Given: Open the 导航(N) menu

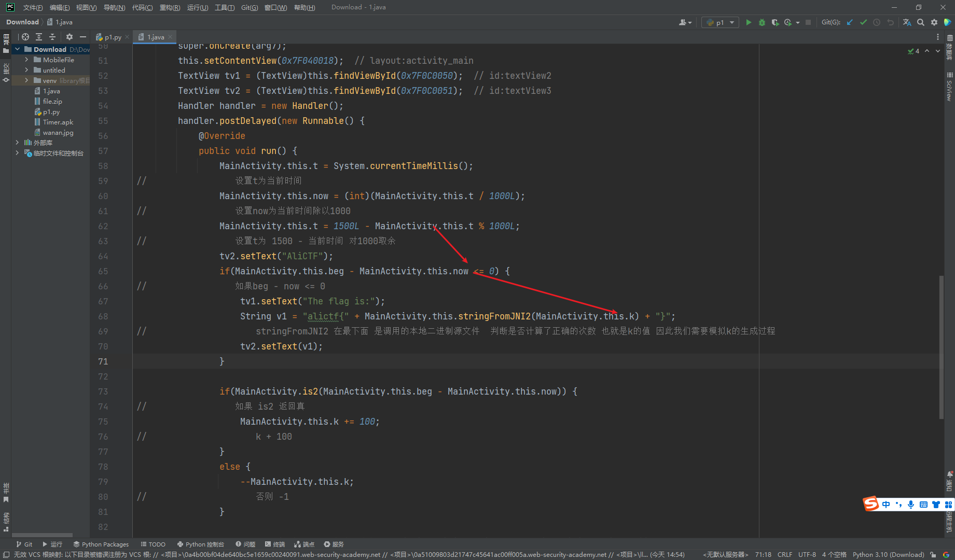Looking at the screenshot, I should [114, 7].
